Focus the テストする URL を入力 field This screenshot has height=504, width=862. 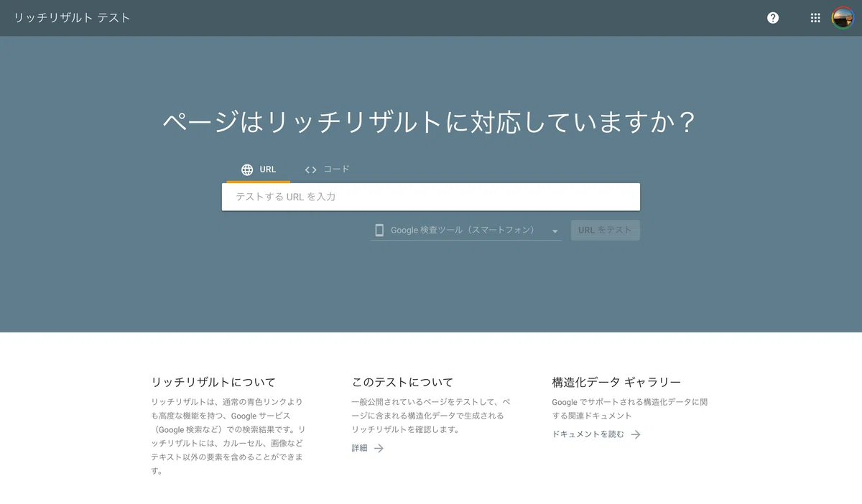point(431,197)
